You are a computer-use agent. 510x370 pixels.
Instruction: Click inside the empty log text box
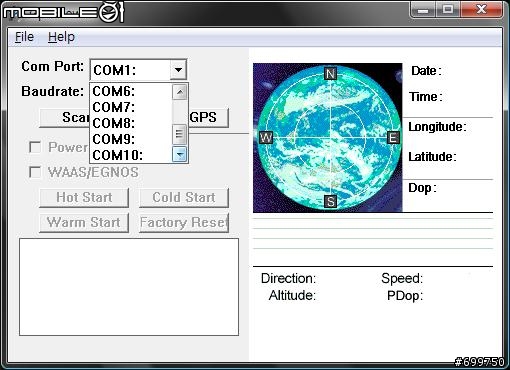(x=129, y=287)
